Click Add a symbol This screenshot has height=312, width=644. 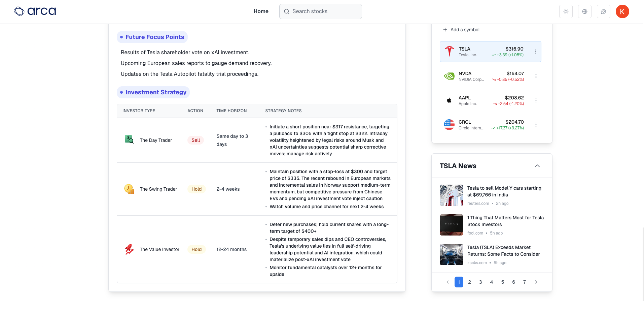click(x=465, y=30)
